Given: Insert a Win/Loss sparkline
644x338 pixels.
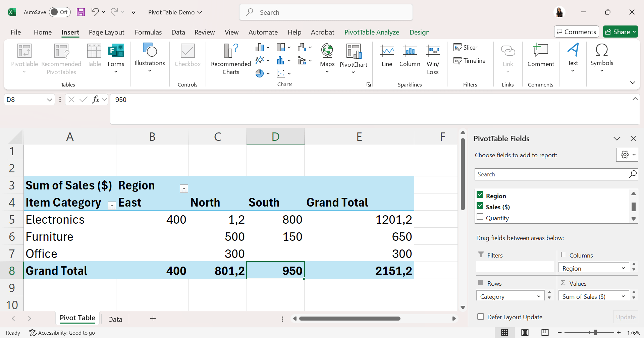Looking at the screenshot, I should [433, 52].
